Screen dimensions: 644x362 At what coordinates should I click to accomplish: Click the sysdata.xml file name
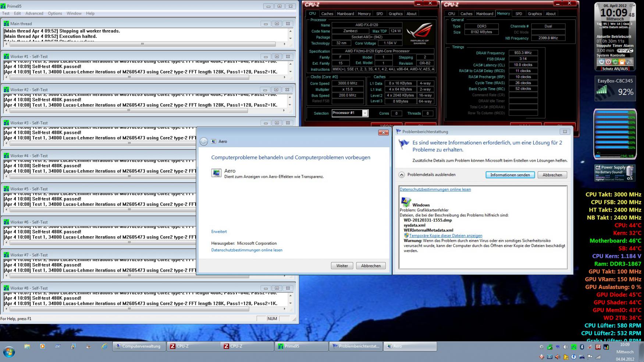(x=414, y=225)
